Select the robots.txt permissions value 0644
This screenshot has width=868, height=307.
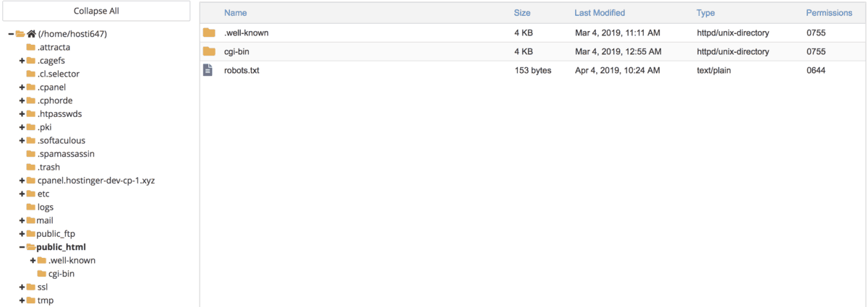816,70
